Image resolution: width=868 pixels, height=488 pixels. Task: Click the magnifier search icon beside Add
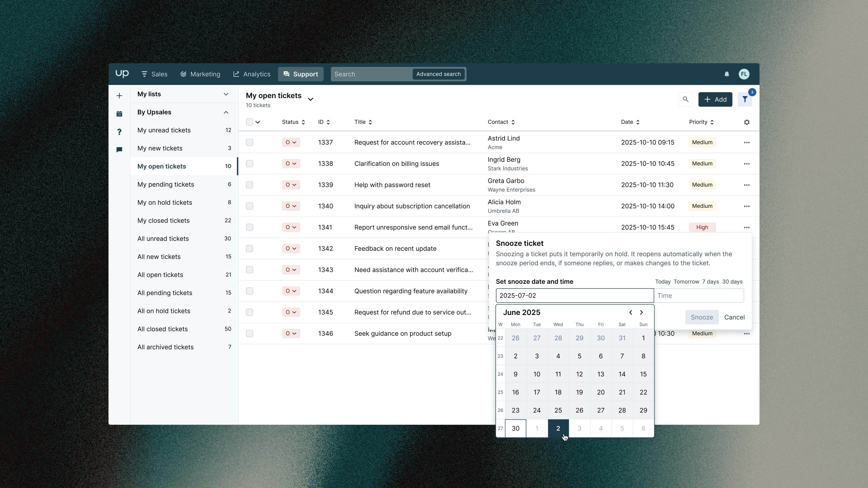coord(685,99)
